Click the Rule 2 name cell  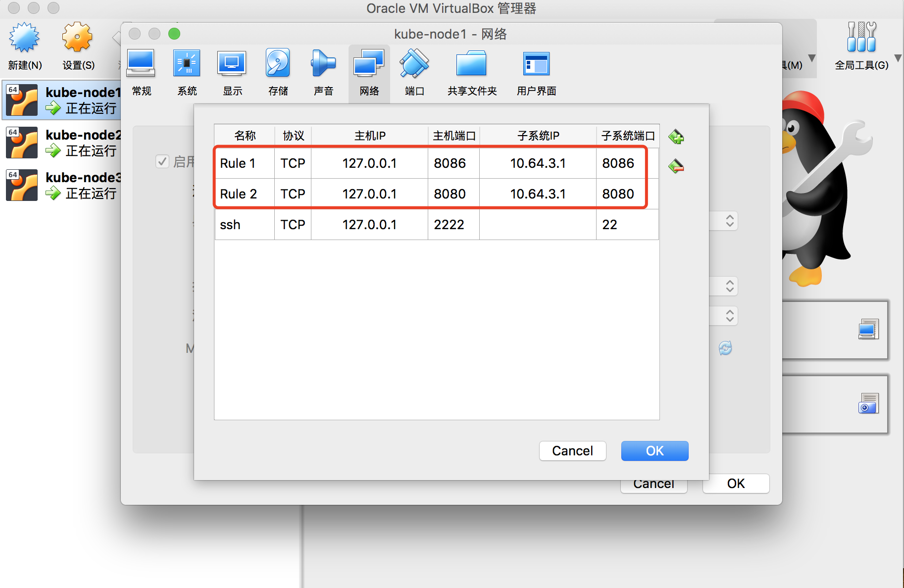tap(245, 194)
